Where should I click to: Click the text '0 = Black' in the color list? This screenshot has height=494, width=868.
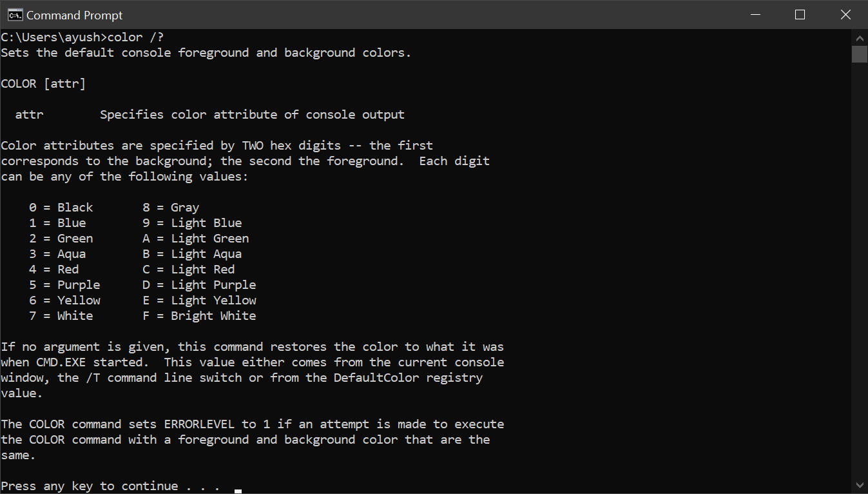(x=61, y=207)
